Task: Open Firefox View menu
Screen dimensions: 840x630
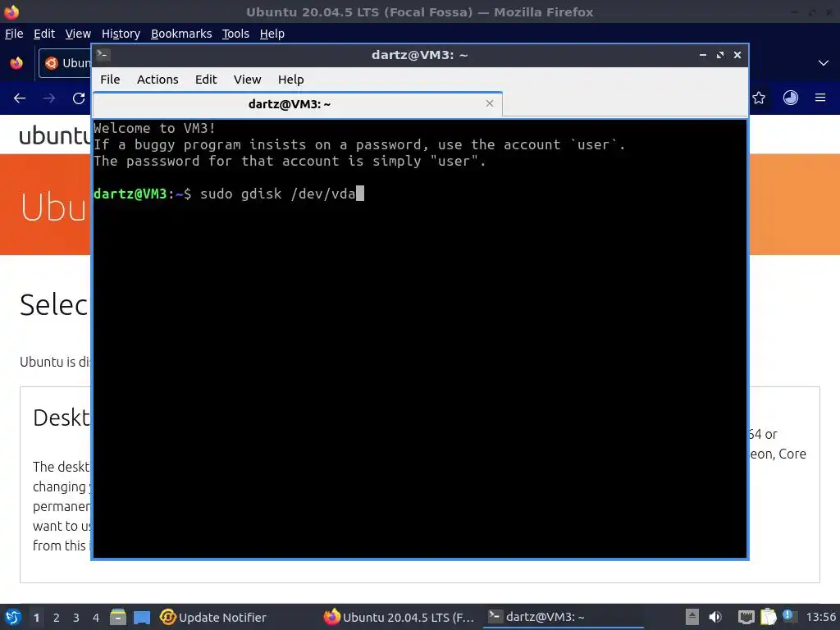Action: (78, 34)
